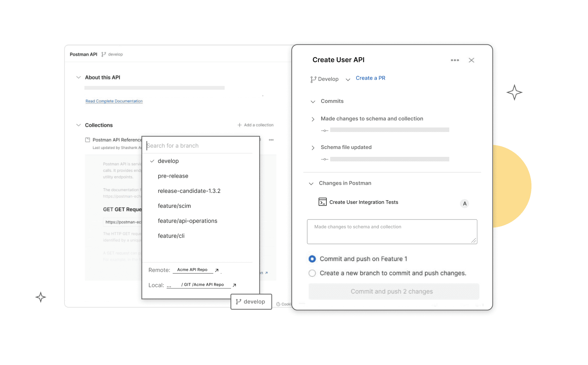The height and width of the screenshot is (365, 588).
Task: Select the feature/cli branch
Action: click(x=171, y=236)
